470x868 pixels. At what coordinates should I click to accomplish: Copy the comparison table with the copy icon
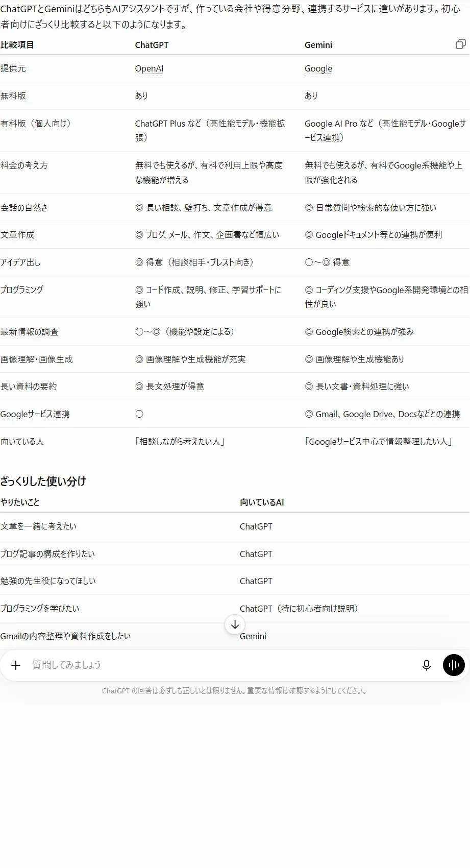[x=460, y=44]
